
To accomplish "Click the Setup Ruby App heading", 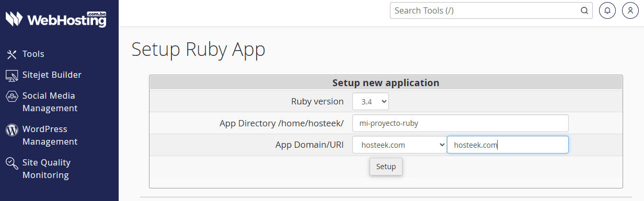I will coord(199,49).
